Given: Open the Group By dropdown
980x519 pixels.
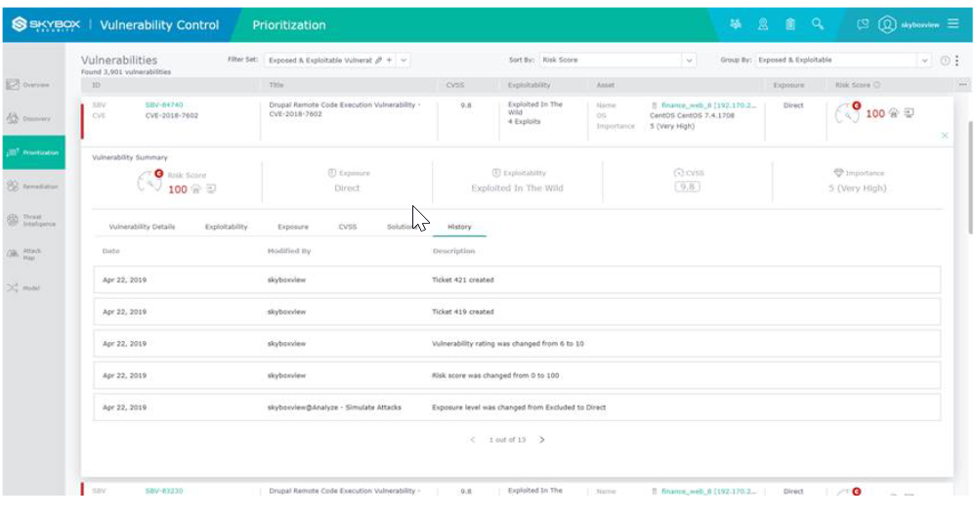Looking at the screenshot, I should pyautogui.click(x=925, y=60).
